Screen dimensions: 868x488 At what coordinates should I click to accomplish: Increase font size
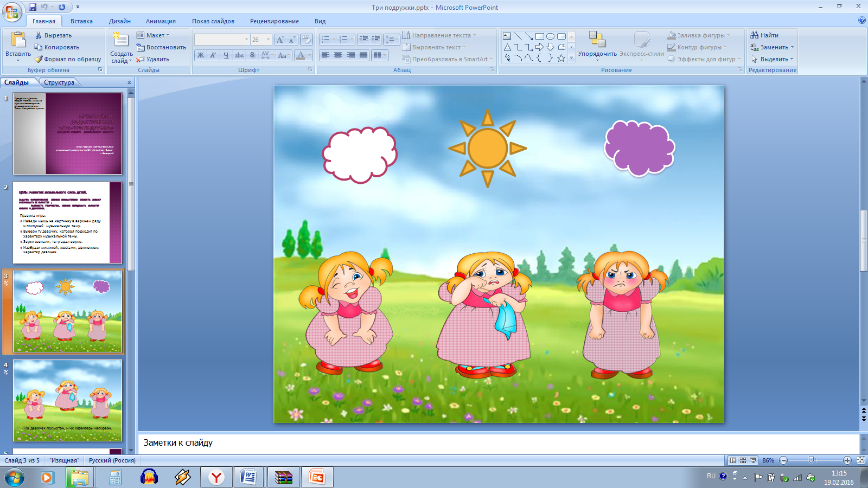click(280, 40)
